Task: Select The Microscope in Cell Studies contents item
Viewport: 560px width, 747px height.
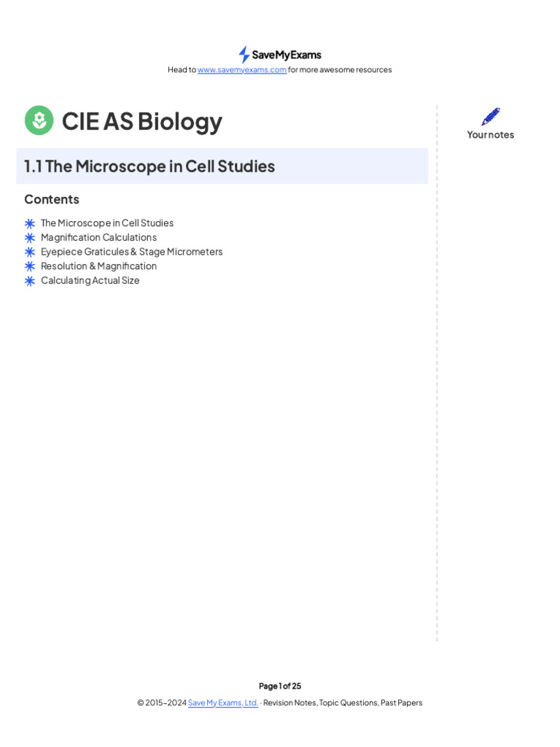Action: pos(107,223)
